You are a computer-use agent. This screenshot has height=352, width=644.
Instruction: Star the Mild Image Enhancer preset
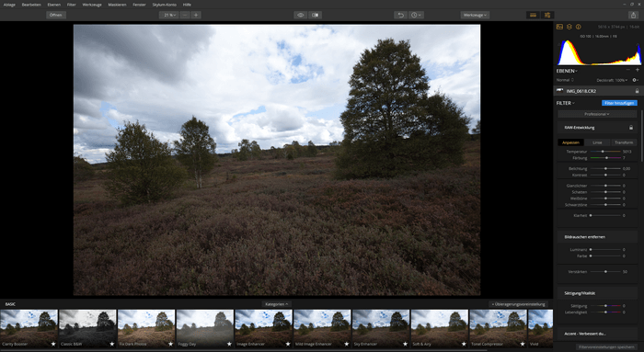347,345
